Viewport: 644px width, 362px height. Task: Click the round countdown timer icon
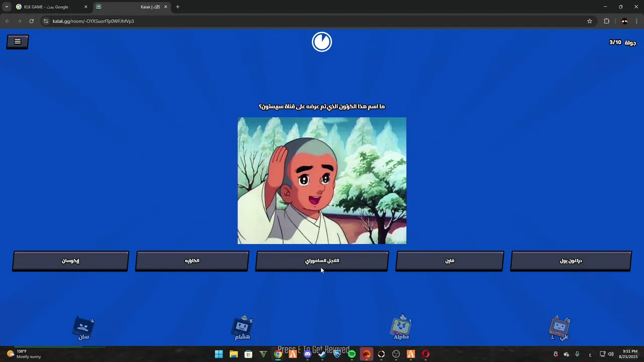coord(322,42)
